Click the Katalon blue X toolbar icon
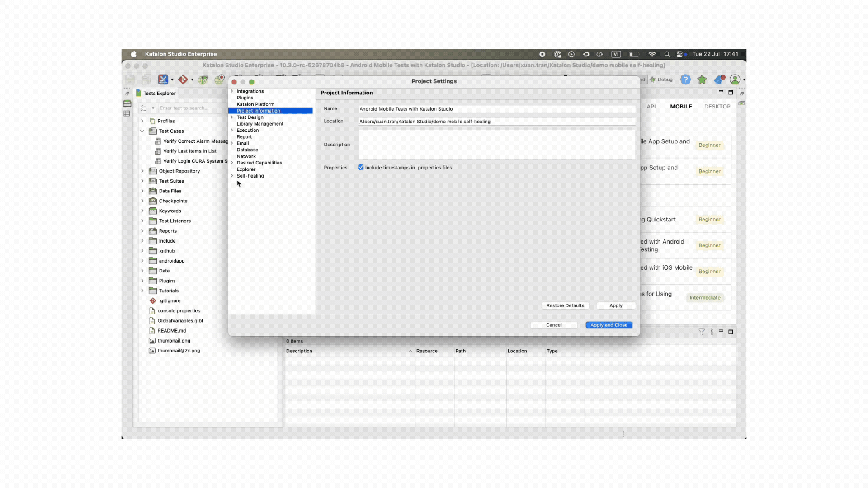The width and height of the screenshot is (868, 488). pyautogui.click(x=163, y=80)
